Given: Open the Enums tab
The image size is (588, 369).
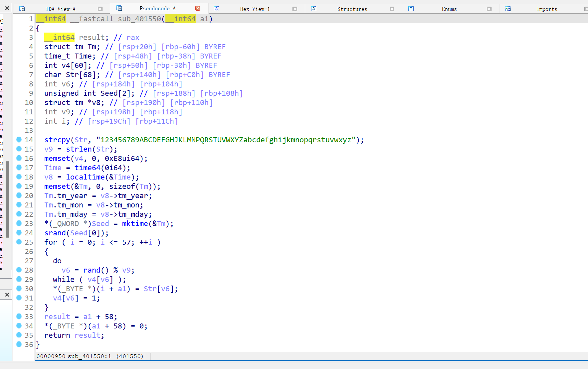Looking at the screenshot, I should (x=449, y=9).
